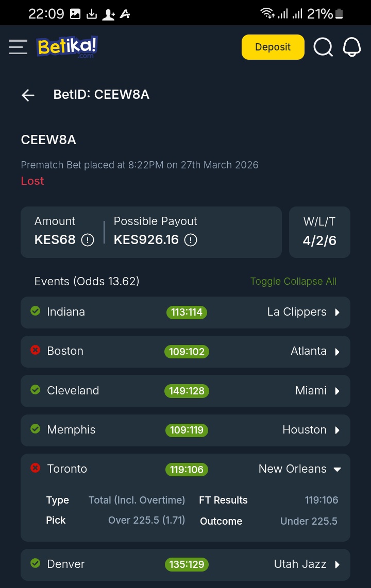Collapse the Toronto vs New Orleans event
371x588 pixels.
coord(338,469)
